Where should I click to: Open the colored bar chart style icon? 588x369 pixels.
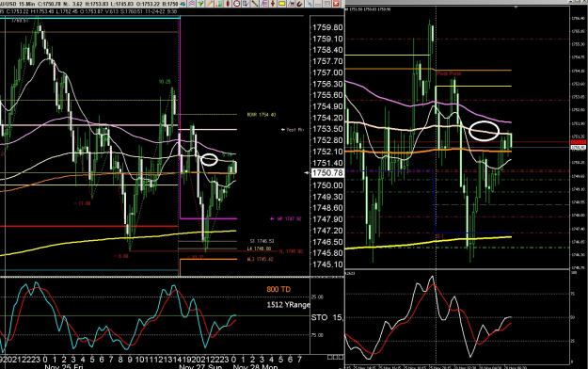(x=218, y=4)
